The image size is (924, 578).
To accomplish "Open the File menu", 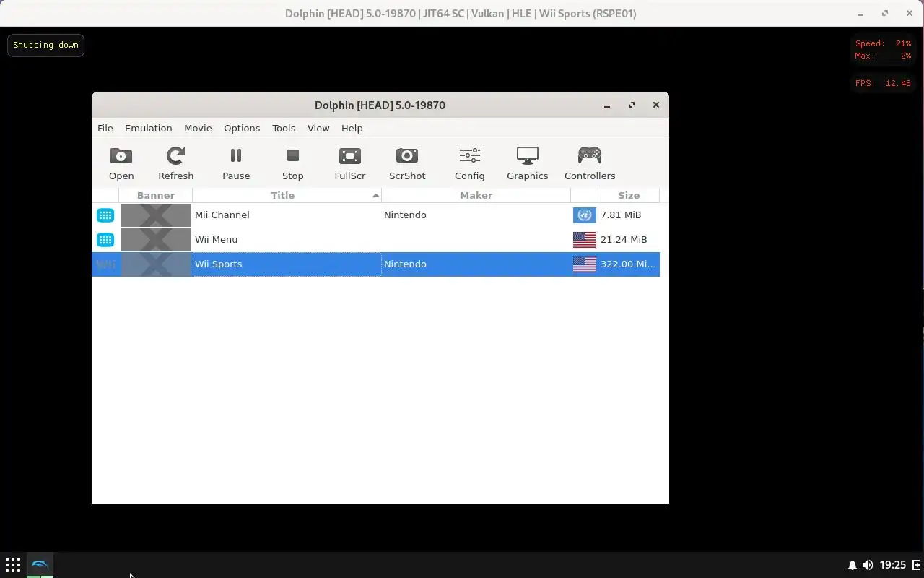I will (x=105, y=128).
